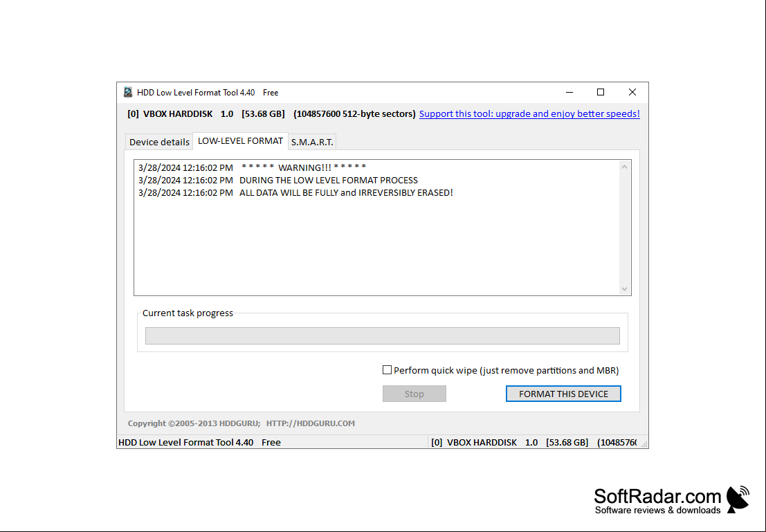This screenshot has height=532, width=766.
Task: Close the HDD Low Level Format window
Action: (x=632, y=92)
